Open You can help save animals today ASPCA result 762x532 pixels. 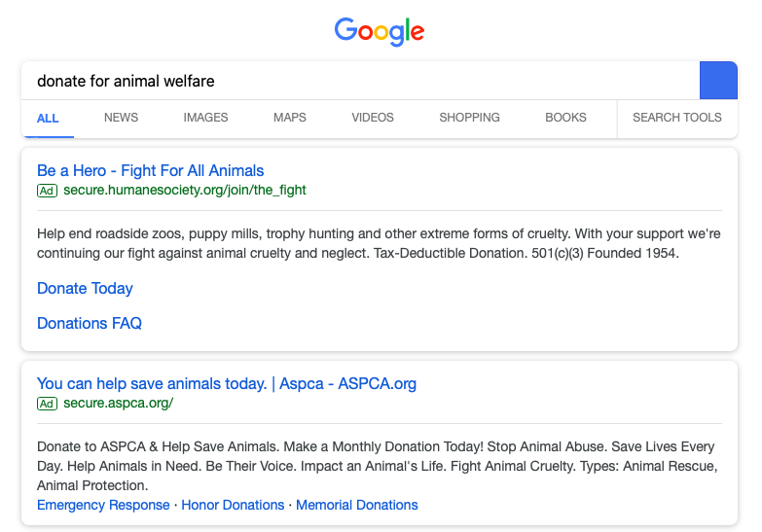227,383
